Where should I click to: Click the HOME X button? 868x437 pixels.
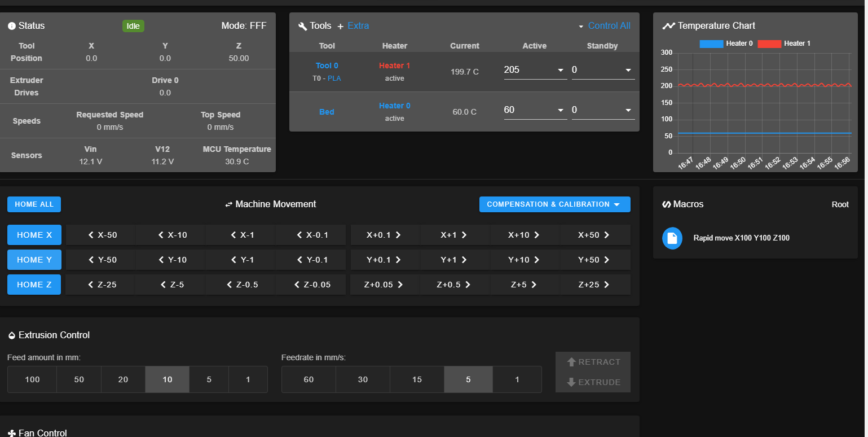[x=34, y=235]
